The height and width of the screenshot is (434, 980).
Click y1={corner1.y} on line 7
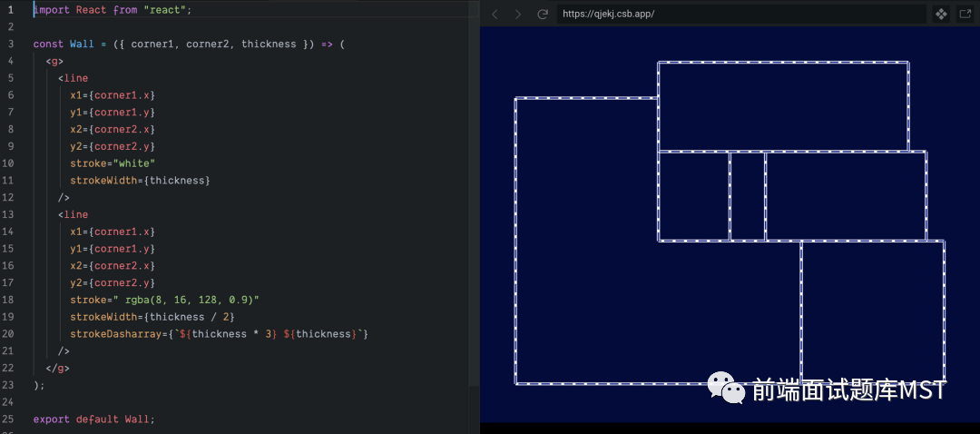pos(113,112)
